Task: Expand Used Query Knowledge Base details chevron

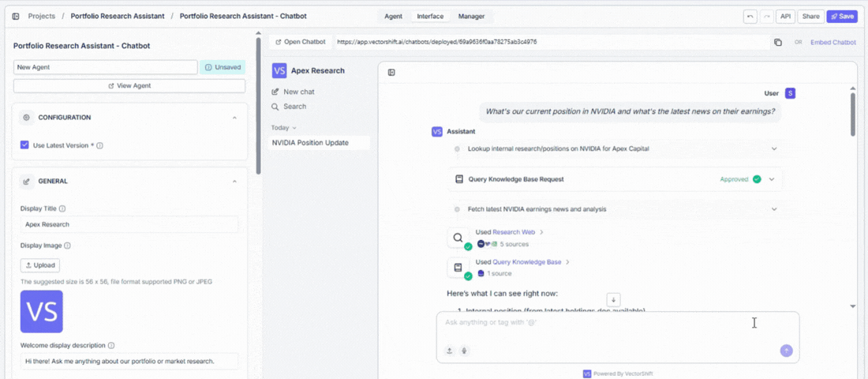Action: (x=567, y=262)
